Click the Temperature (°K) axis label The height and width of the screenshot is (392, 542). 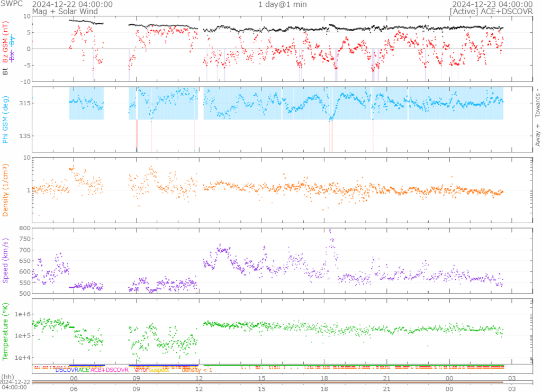click(x=6, y=331)
